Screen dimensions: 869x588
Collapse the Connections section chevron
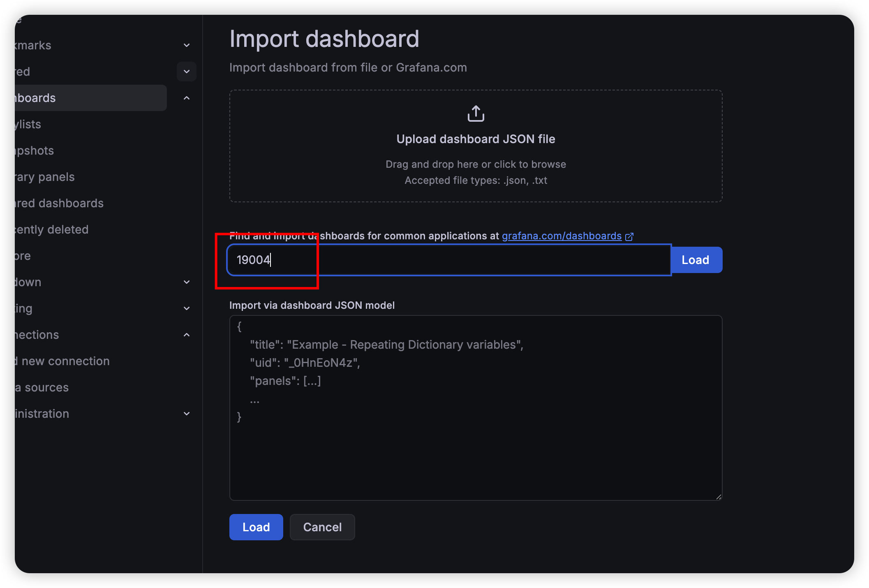[x=187, y=335]
